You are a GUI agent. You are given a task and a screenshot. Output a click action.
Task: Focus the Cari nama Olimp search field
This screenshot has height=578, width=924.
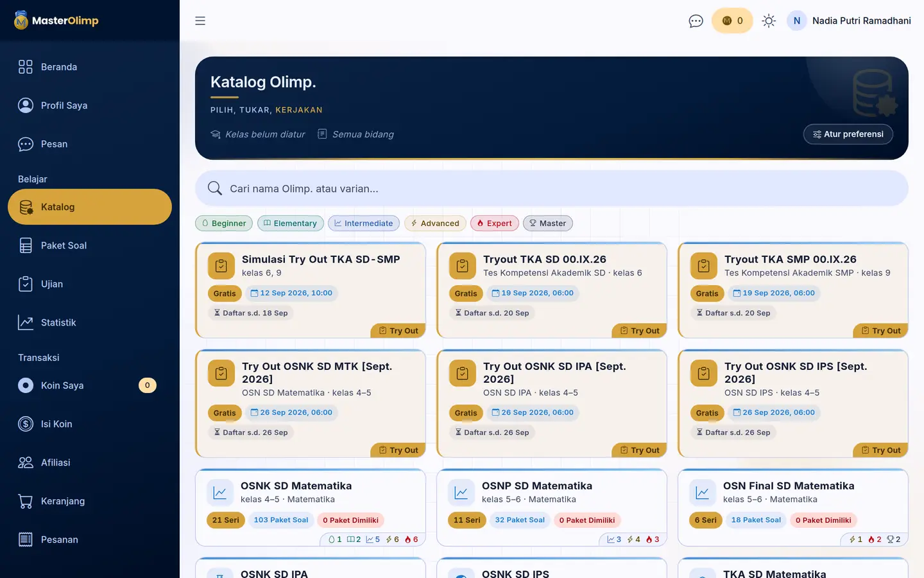552,188
